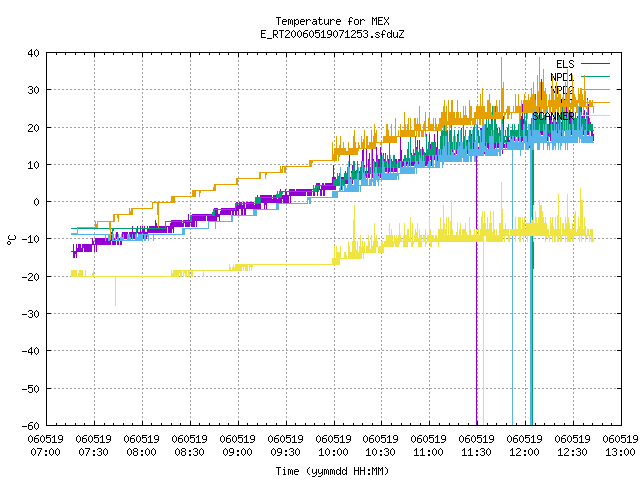
Task: Click the x-axis tick label 060519 12:00
Action: point(524,445)
